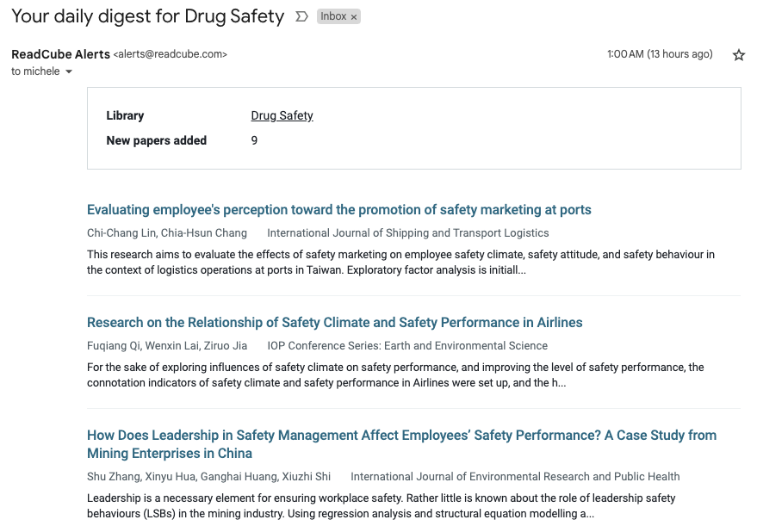This screenshot has height=532, width=757.
Task: Open the Leadership in Safety Management paper
Action: (401, 444)
